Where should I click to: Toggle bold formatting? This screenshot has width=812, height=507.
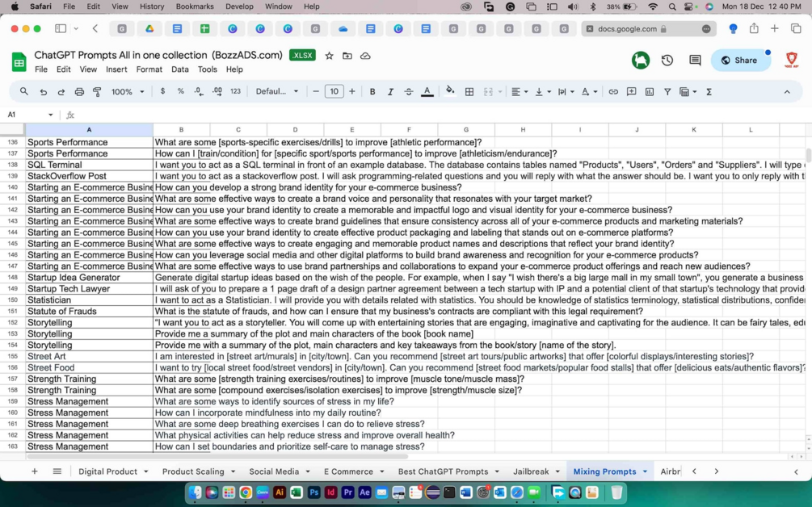pos(372,91)
